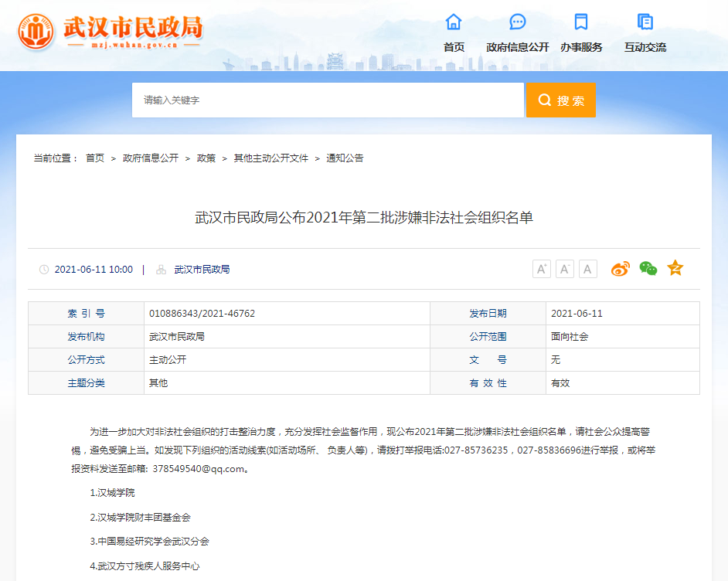Open 政府信息公开 speech bubble icon
Screen dimensions: 728x581
click(518, 22)
